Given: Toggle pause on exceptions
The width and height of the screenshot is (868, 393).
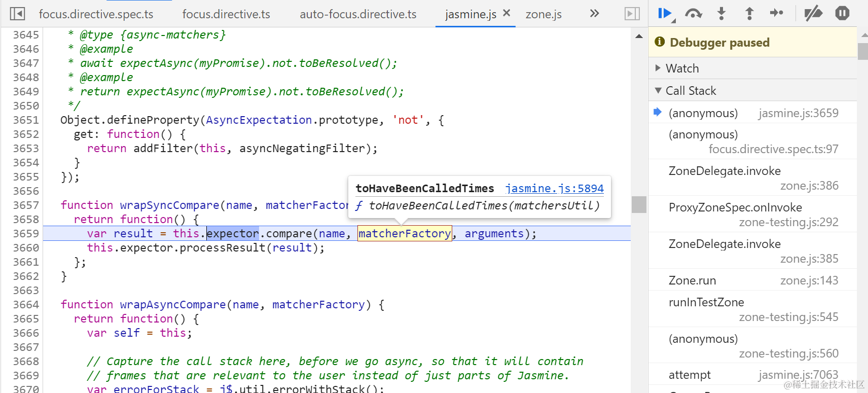Looking at the screenshot, I should (x=842, y=13).
